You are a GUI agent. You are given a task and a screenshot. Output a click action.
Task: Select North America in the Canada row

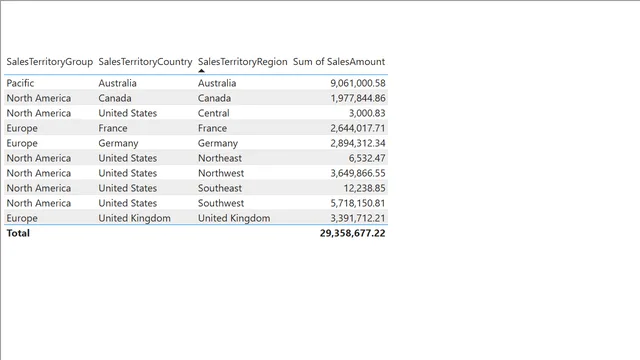coord(39,98)
